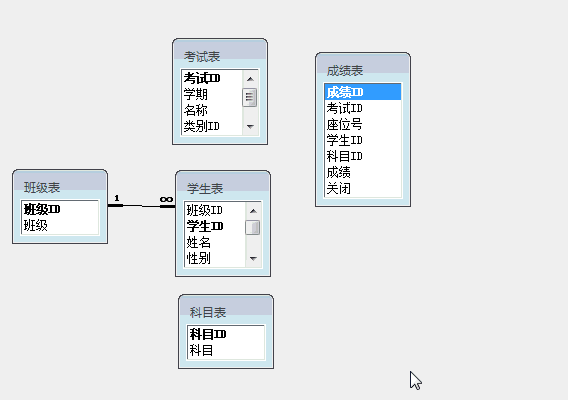Select the highlighted 成绩ID field

(x=363, y=92)
